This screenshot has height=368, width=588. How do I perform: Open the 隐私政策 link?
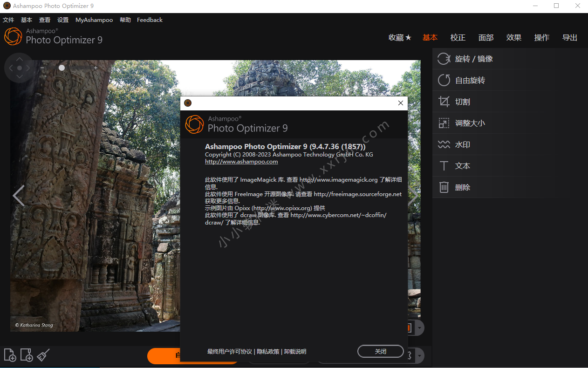[x=268, y=352]
